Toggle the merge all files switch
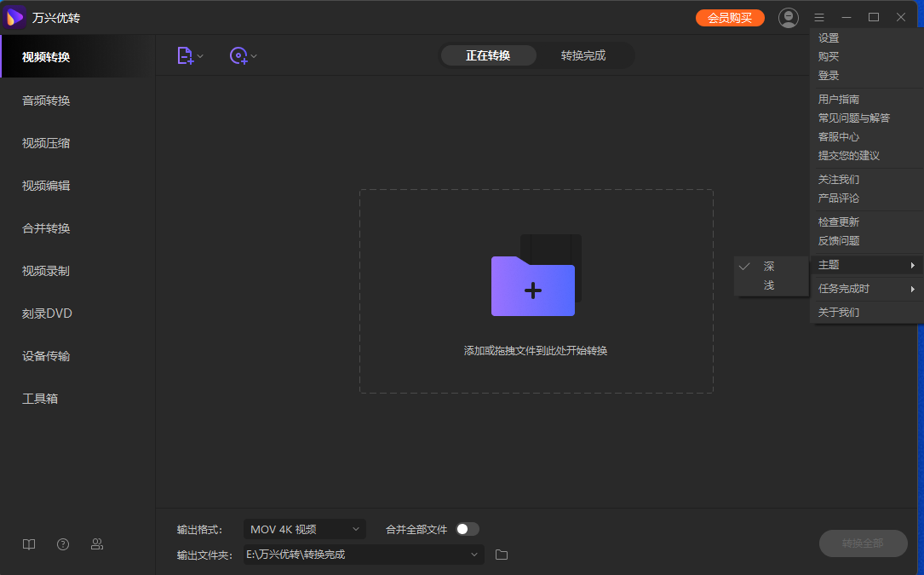 coord(468,529)
